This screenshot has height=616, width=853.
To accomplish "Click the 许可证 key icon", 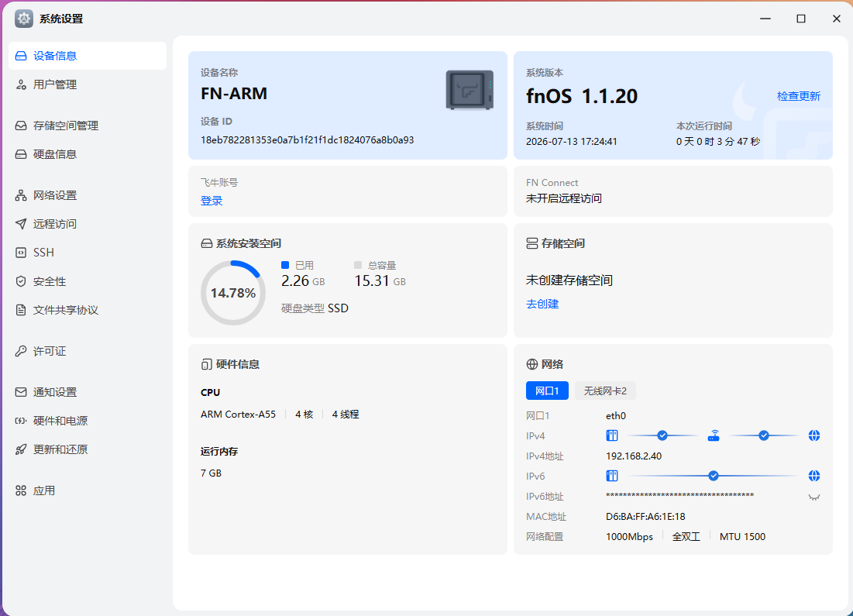I will pyautogui.click(x=21, y=351).
